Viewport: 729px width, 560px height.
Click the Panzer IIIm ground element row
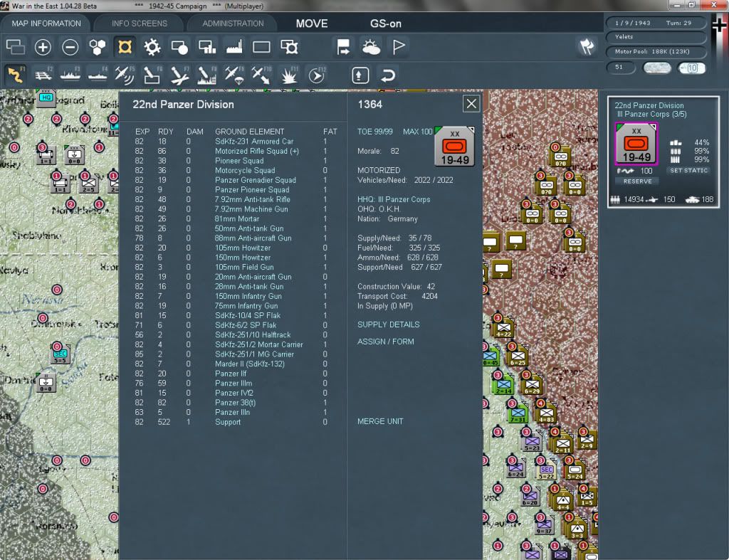click(x=231, y=384)
